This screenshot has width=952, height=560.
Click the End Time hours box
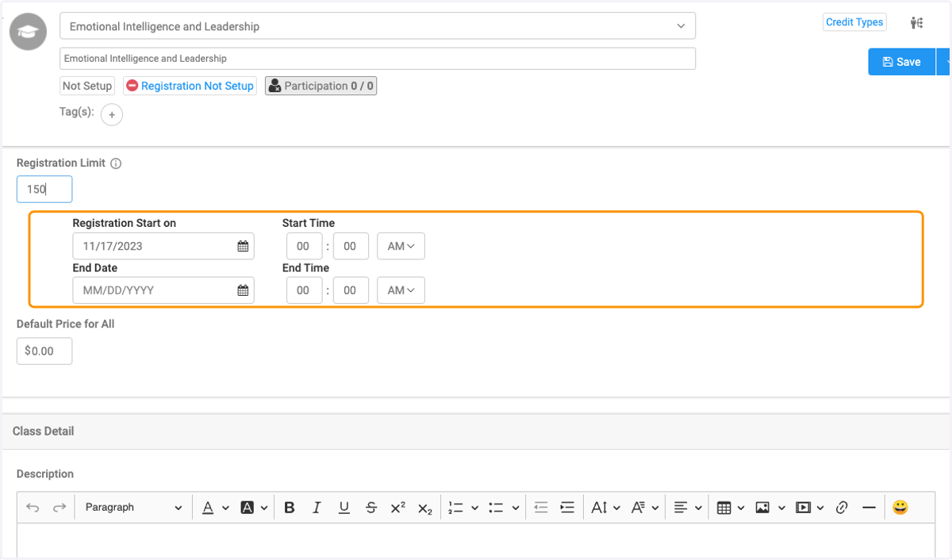[x=304, y=290]
